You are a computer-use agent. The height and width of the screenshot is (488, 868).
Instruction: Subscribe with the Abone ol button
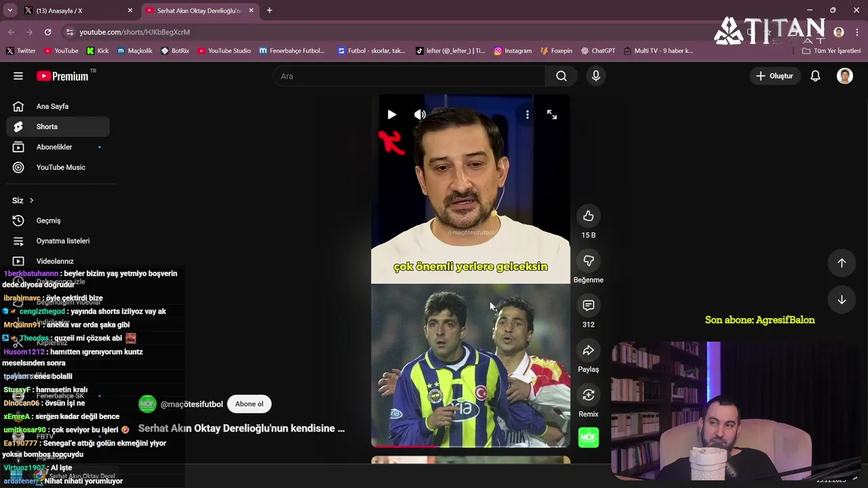249,404
